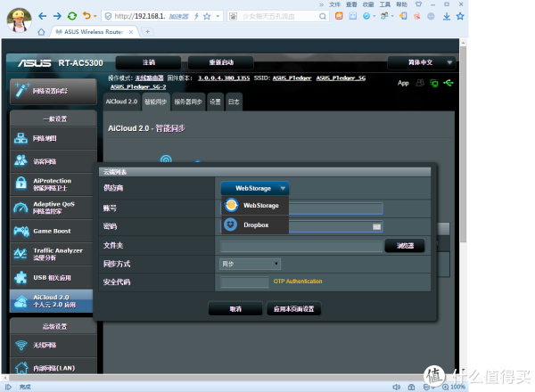This screenshot has height=392, width=535.
Task: Toggle the password keyboard icon in the password field
Action: click(376, 226)
